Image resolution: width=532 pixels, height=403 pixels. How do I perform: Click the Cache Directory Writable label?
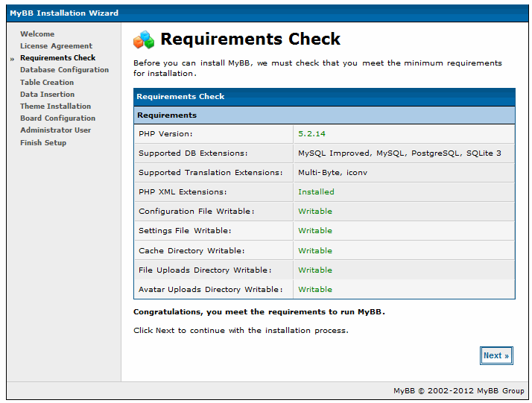(191, 251)
